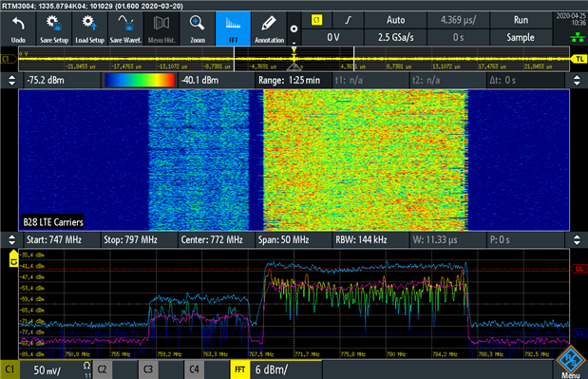Viewport: 588px width, 379px height.
Task: Toggle channel C2 on
Action: (x=102, y=370)
